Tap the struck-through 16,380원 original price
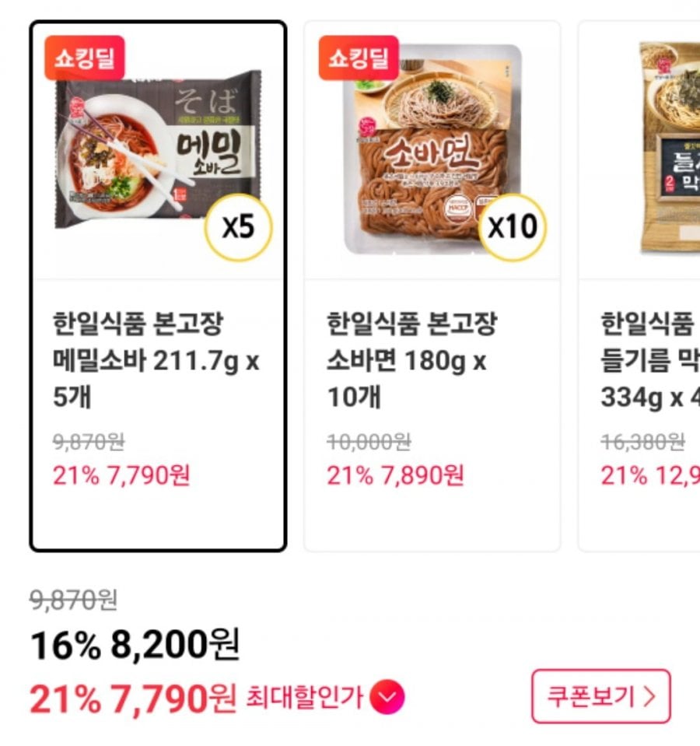 642,442
